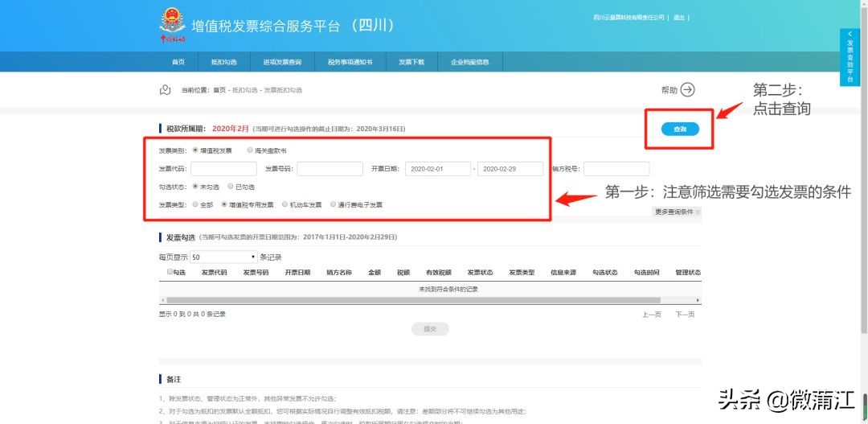Click the 税额 column header
This screenshot has width=868, height=424.
click(403, 273)
